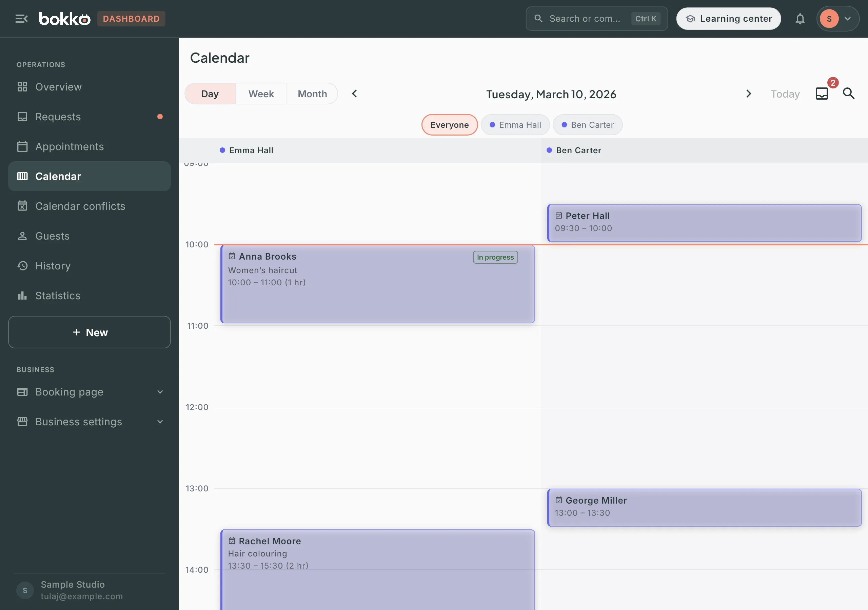The height and width of the screenshot is (610, 868).
Task: Collapse the sidebar with the menu icon
Action: point(22,19)
